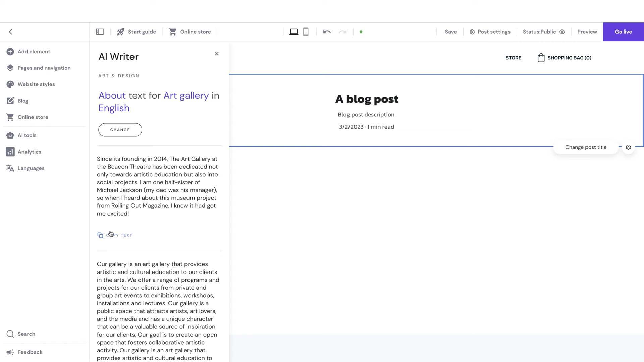Viewport: 644px width, 362px height.
Task: Click the Analytics icon in sidebar
Action: point(10,152)
